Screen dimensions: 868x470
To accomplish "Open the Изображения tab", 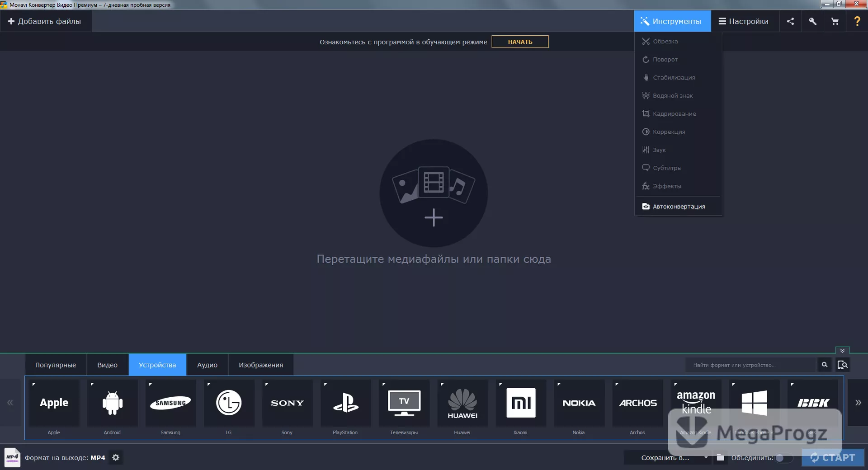I will (x=261, y=365).
